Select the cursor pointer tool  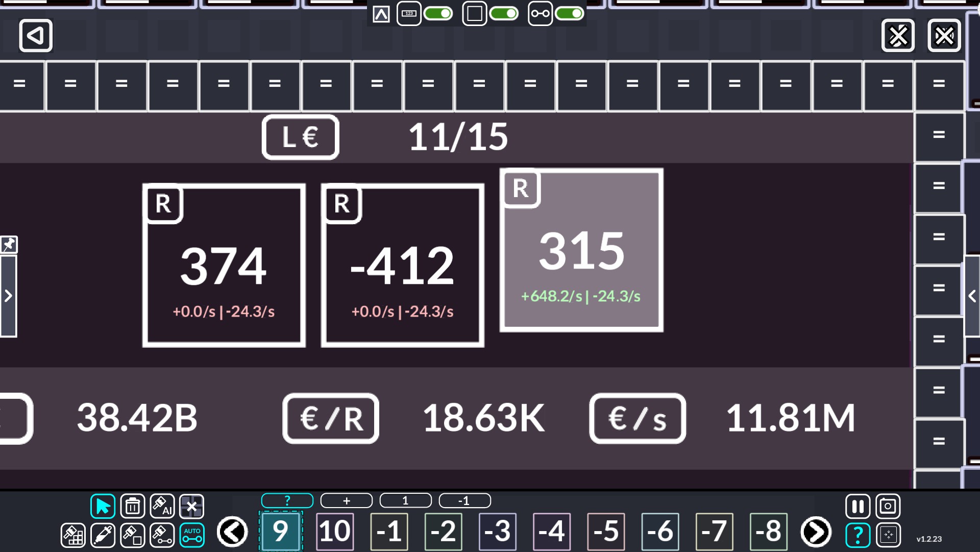103,507
